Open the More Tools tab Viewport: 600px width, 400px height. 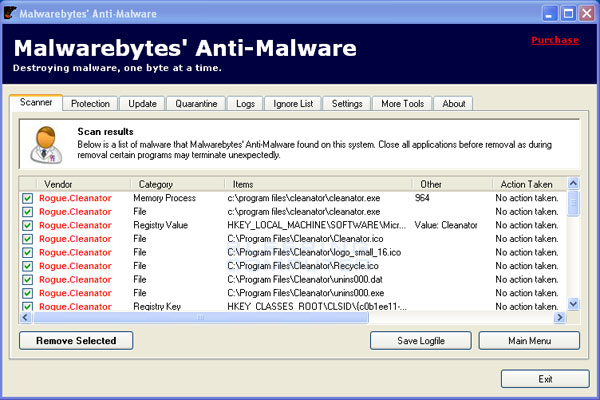coord(403,104)
